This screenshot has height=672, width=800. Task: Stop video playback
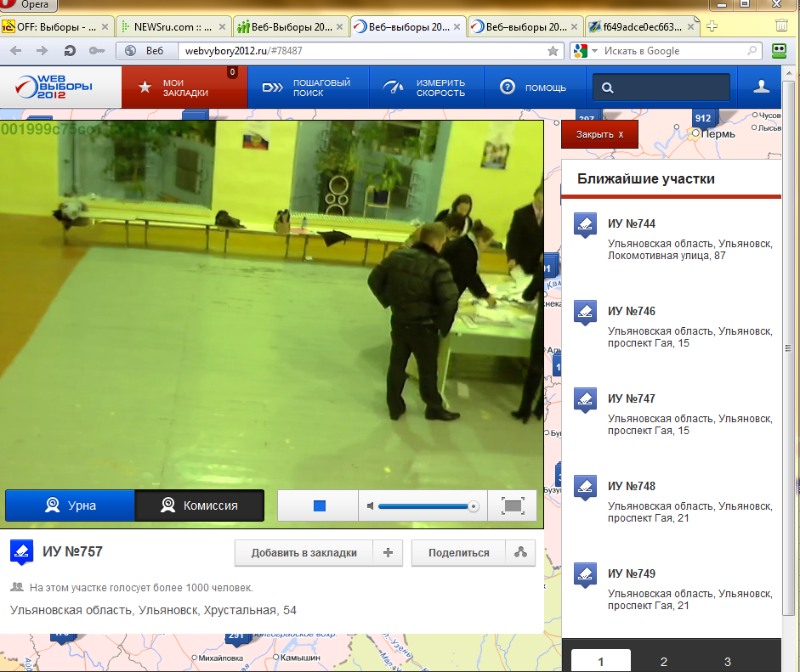point(319,505)
